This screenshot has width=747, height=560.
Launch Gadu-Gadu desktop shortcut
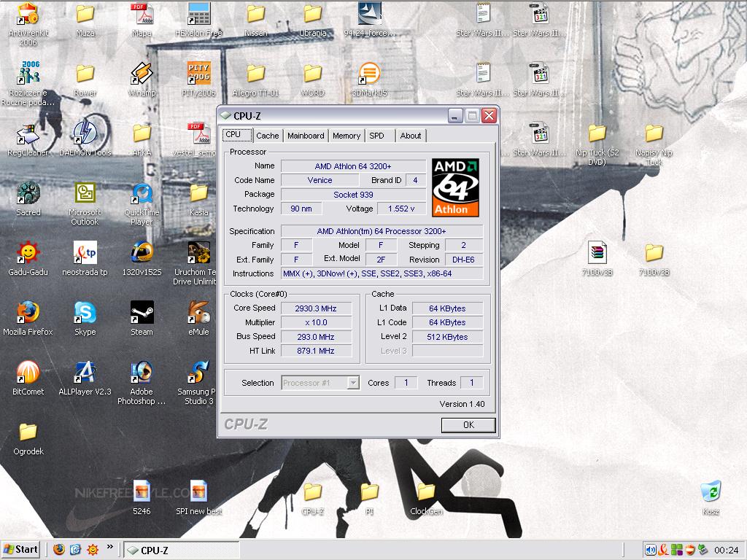[28, 259]
